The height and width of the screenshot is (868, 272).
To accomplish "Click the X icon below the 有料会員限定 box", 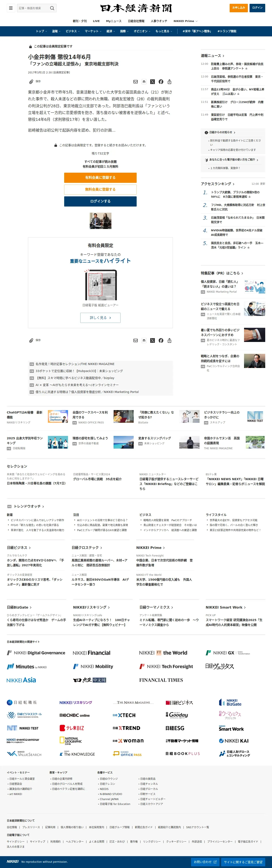I will (x=153, y=340).
